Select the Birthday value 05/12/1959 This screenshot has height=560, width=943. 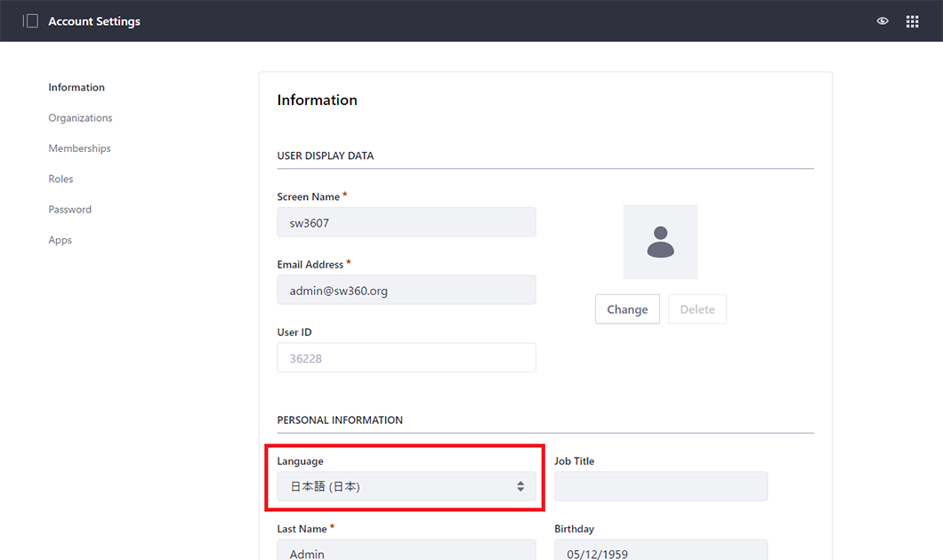pos(660,551)
